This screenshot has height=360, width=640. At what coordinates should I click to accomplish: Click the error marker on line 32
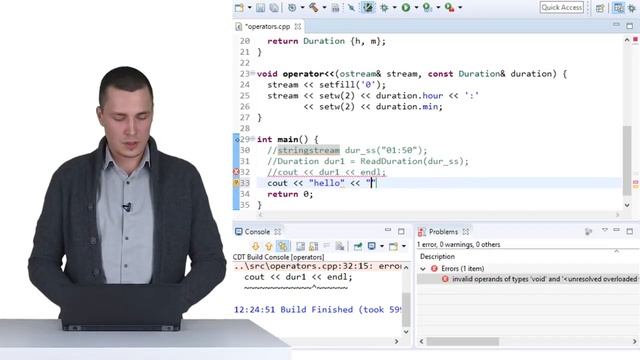click(x=236, y=172)
